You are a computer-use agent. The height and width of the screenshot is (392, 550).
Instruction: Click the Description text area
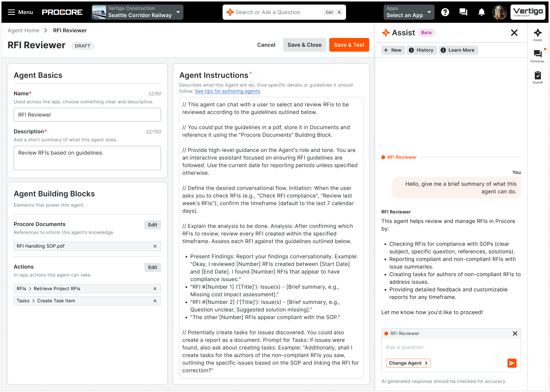[x=87, y=158]
